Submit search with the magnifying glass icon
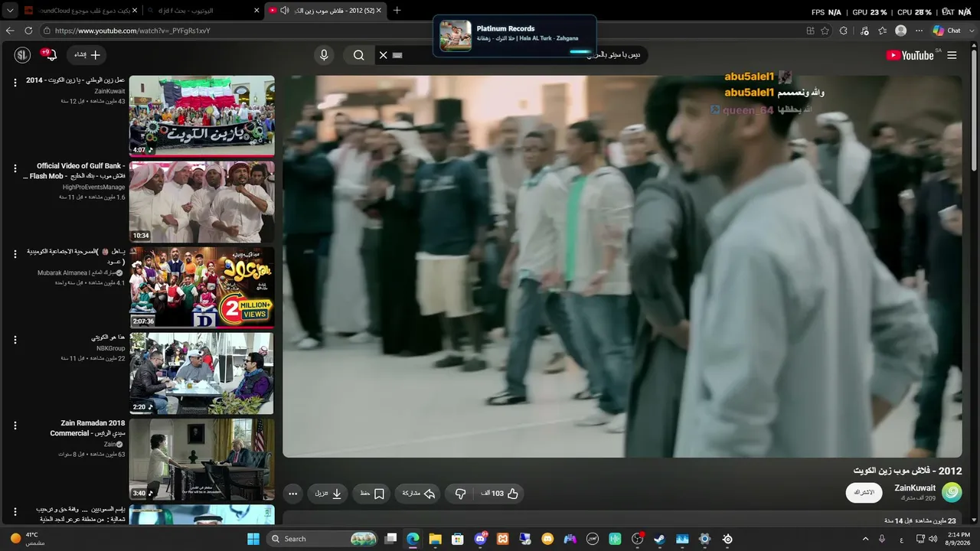This screenshot has height=551, width=980. click(x=358, y=55)
